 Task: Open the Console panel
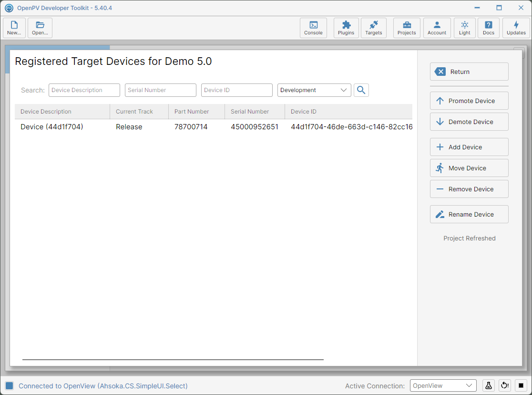tap(313, 28)
